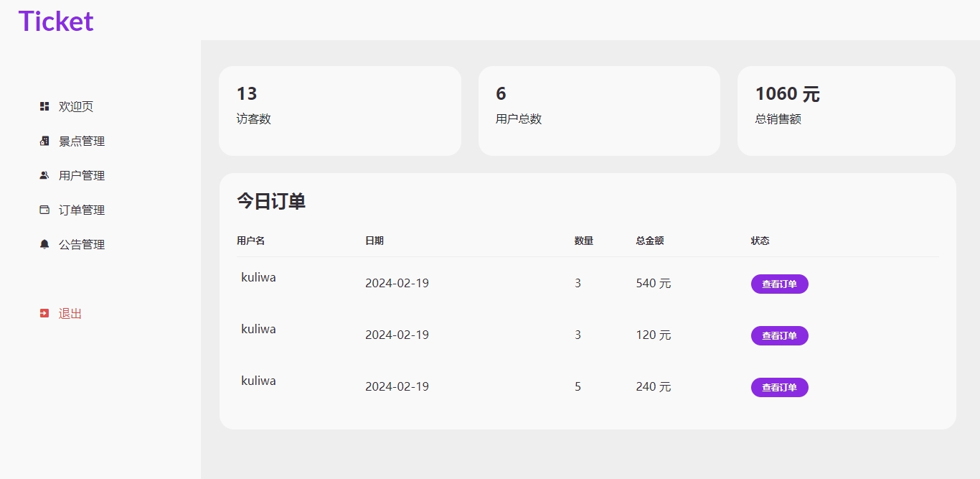Click the 今日订单 section heading
Image resolution: width=980 pixels, height=479 pixels.
[x=271, y=201]
